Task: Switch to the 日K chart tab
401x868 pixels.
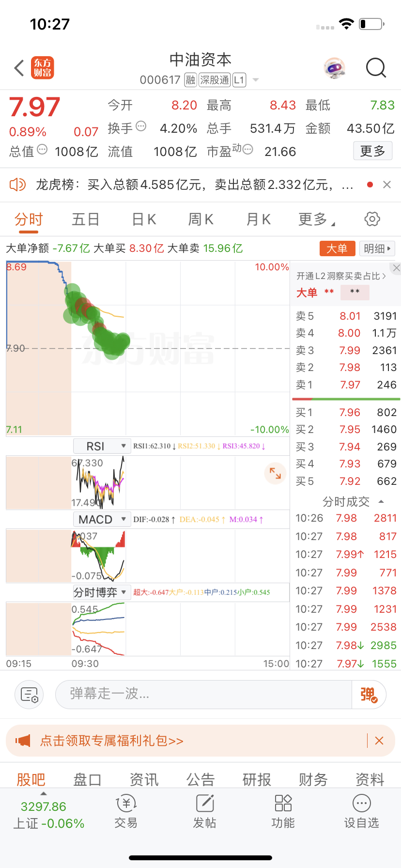Action: point(144,219)
